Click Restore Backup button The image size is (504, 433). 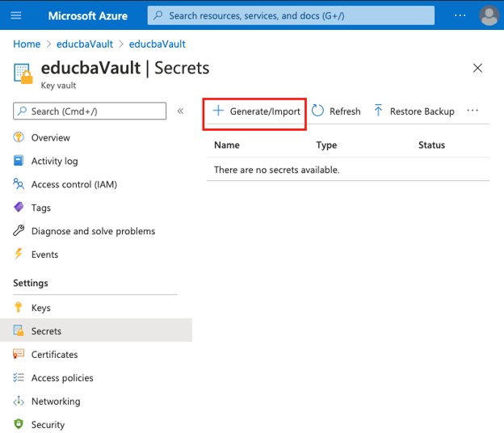tap(414, 111)
